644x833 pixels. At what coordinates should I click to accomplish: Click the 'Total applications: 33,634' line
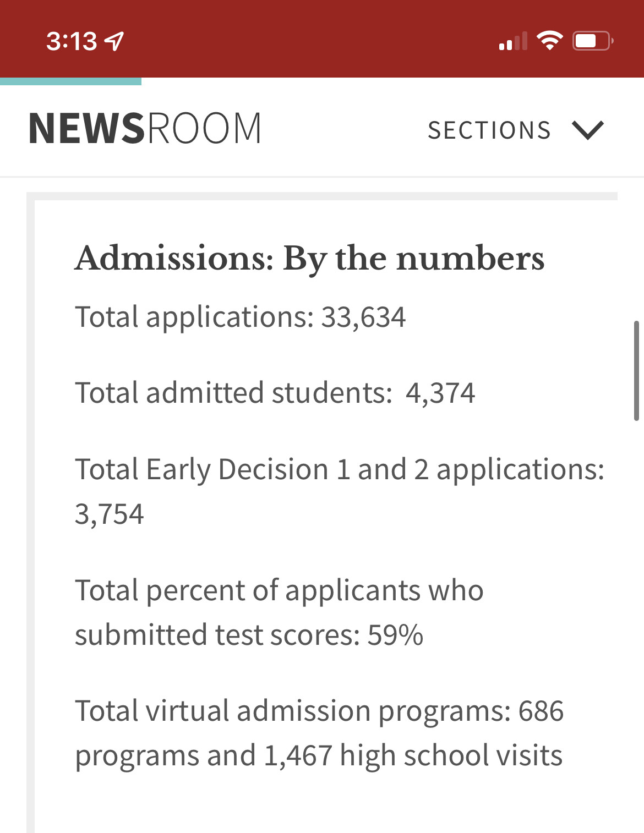point(241,318)
